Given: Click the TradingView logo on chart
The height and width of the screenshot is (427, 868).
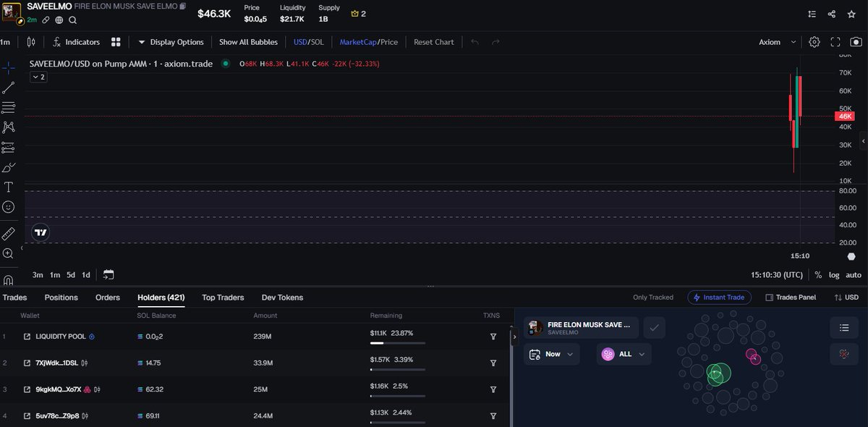Looking at the screenshot, I should (x=41, y=232).
